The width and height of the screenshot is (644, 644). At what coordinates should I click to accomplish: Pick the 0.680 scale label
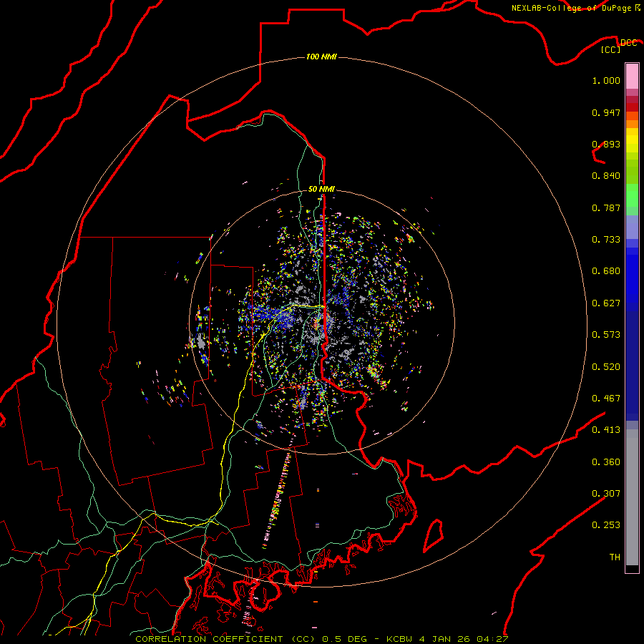606,271
